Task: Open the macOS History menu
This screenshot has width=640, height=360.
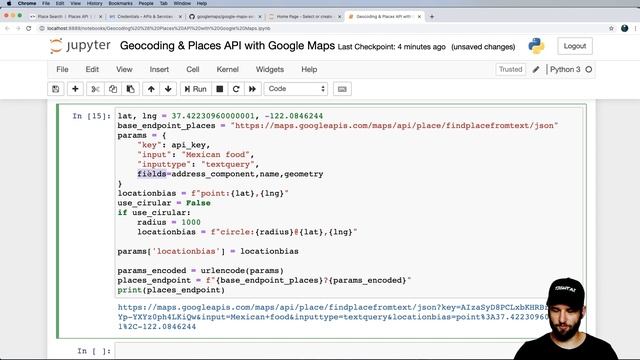Action: coord(94,3)
